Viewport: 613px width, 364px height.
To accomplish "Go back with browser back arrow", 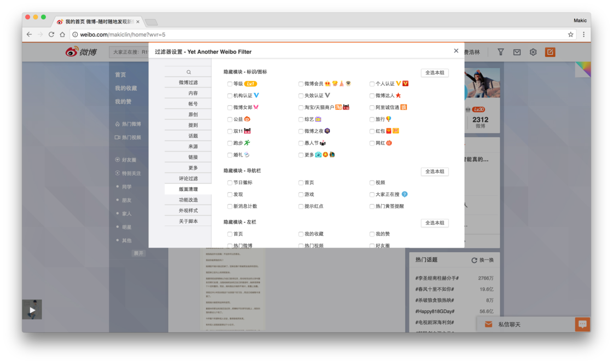I will pyautogui.click(x=30, y=34).
